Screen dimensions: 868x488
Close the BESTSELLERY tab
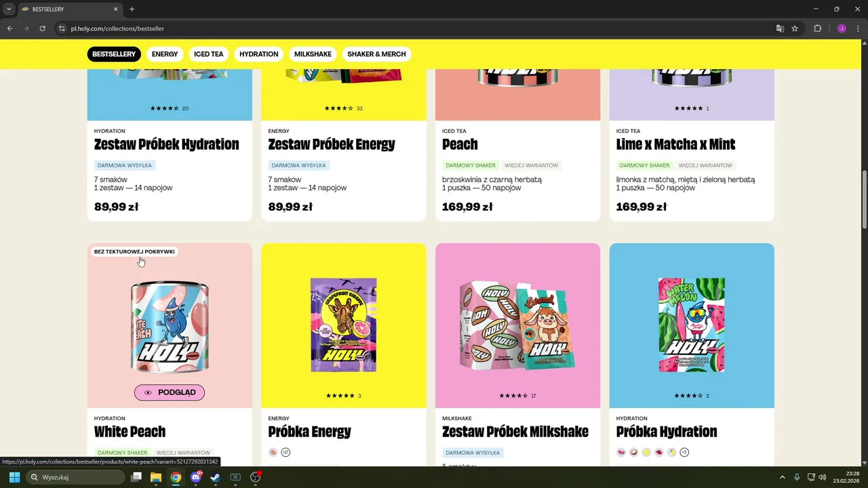(x=115, y=9)
